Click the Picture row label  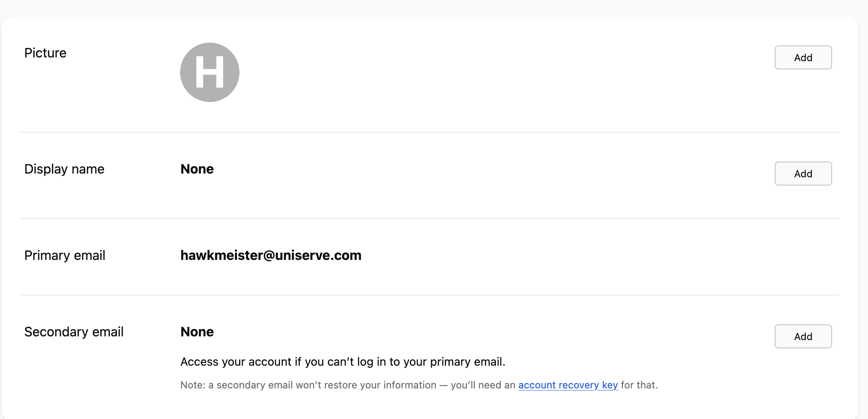pos(45,53)
